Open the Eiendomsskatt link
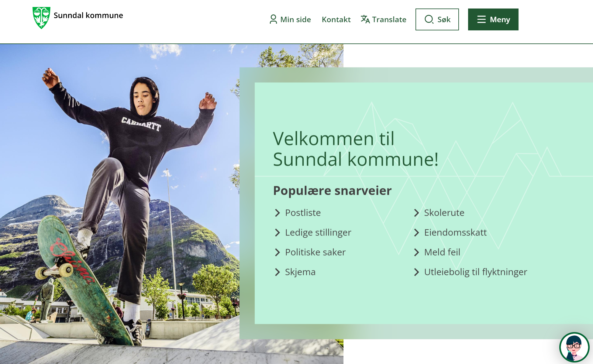Screen dimensions: 593x364 455,232
